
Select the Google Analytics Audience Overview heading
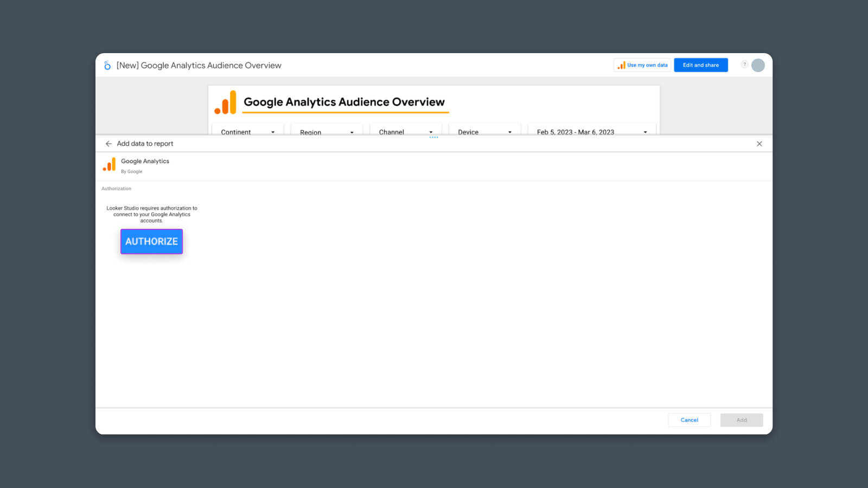(344, 102)
